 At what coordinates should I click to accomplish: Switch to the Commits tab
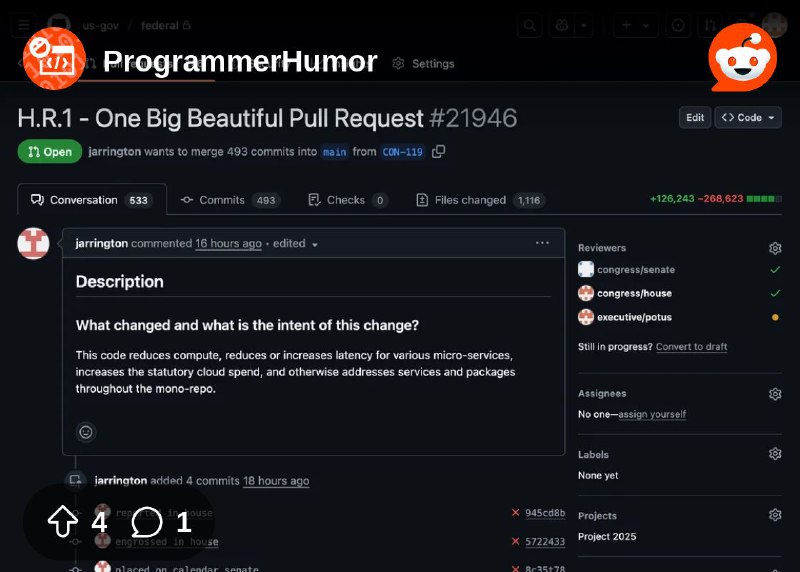pos(230,200)
